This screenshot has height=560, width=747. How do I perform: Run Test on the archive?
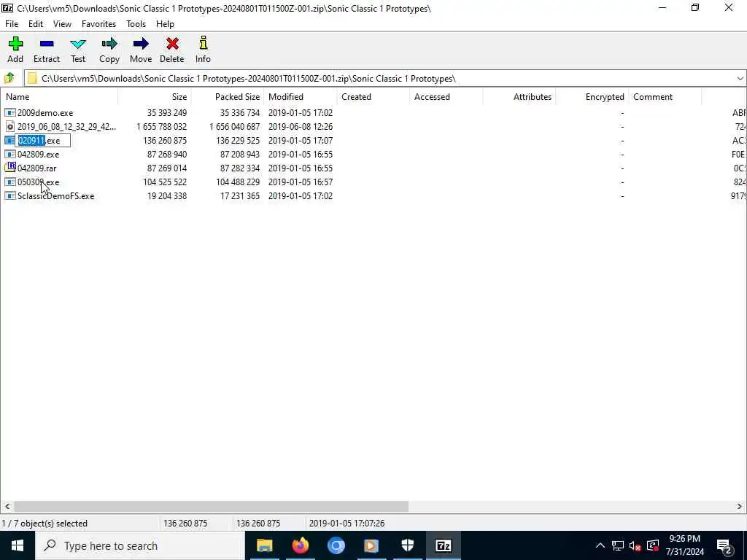pyautogui.click(x=78, y=44)
